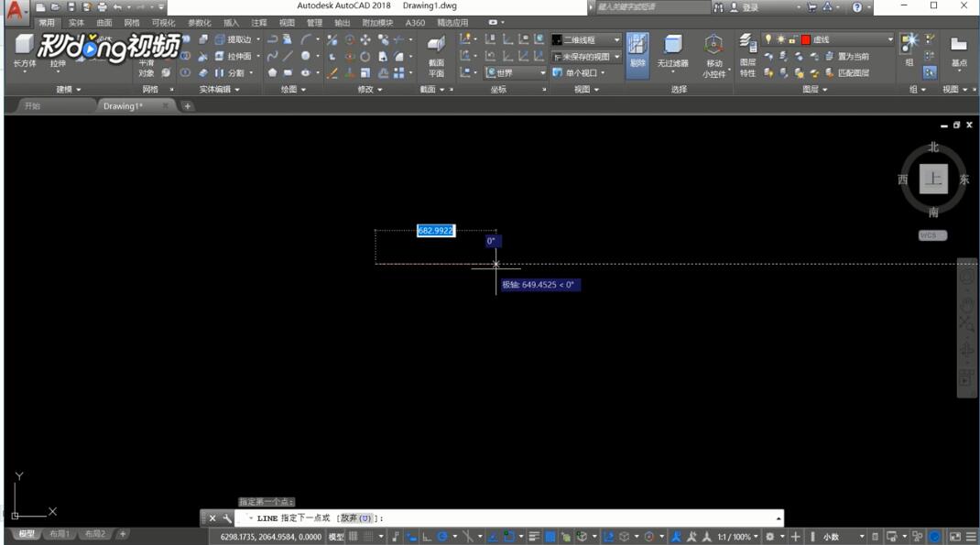The image size is (980, 545).
Task: Open the 小数 units dropdown in status bar
Action: 844,536
